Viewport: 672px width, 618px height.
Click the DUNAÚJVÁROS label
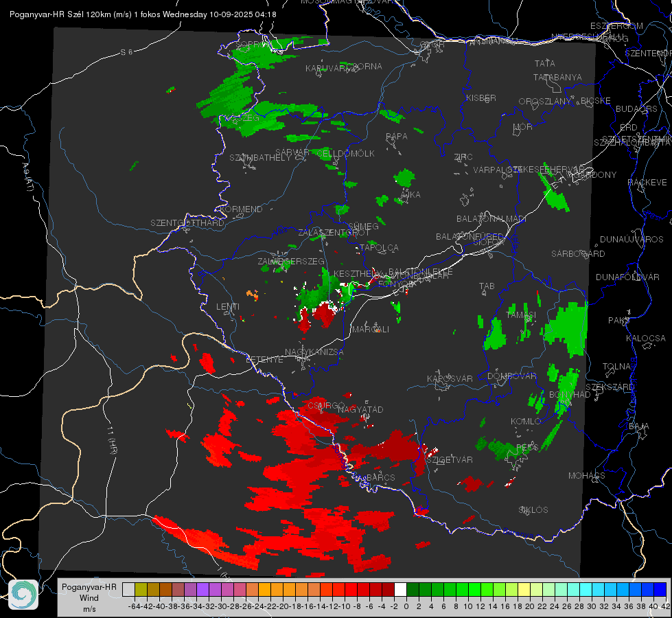[632, 240]
